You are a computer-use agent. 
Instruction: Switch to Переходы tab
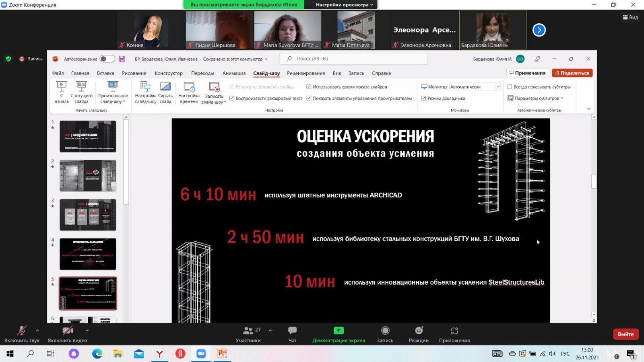pyautogui.click(x=202, y=73)
